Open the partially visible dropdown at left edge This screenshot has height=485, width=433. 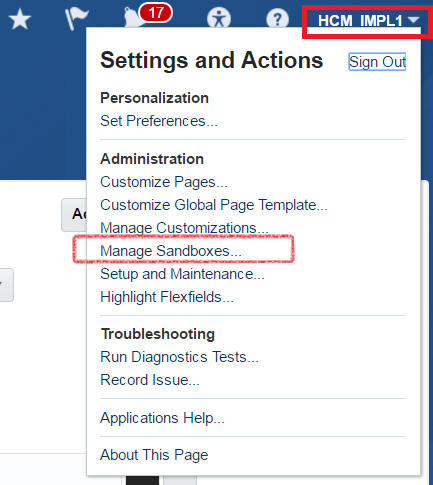[7, 285]
